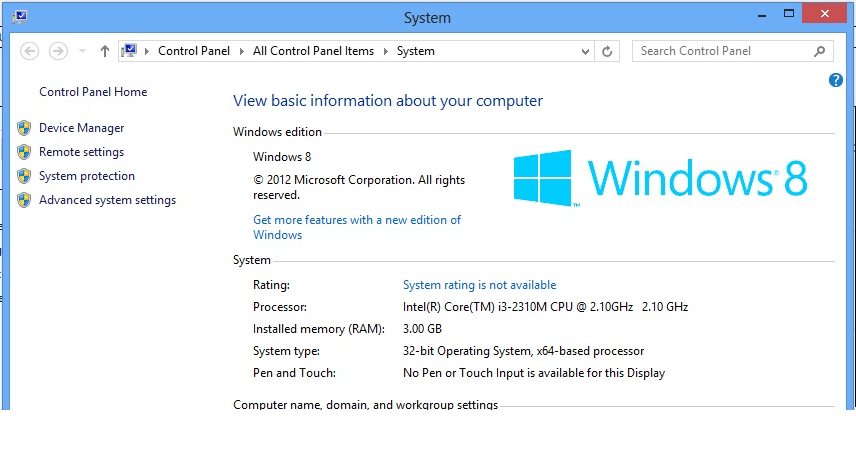The height and width of the screenshot is (460, 856).
Task: Open Control Panel Home
Action: pyautogui.click(x=93, y=92)
